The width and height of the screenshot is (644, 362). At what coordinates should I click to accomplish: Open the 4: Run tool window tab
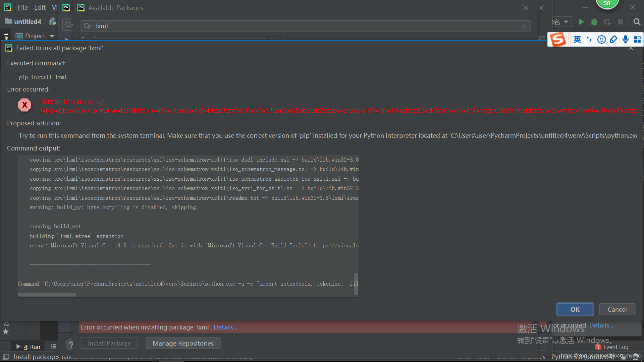point(28,347)
